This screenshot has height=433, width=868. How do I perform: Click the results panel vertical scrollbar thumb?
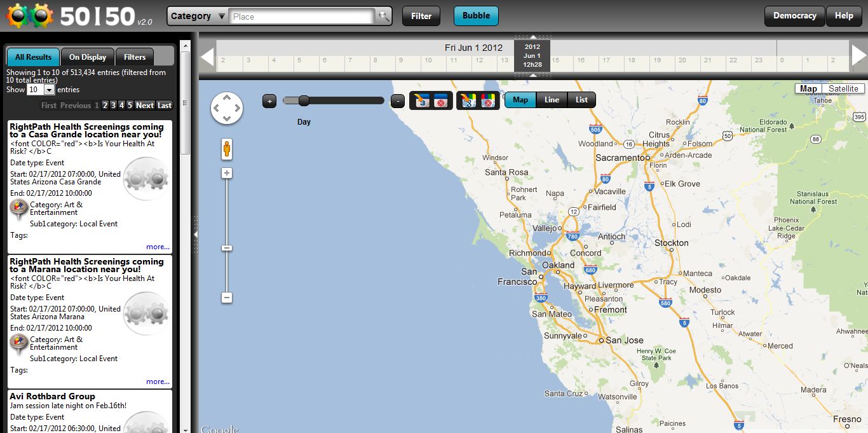[186, 102]
